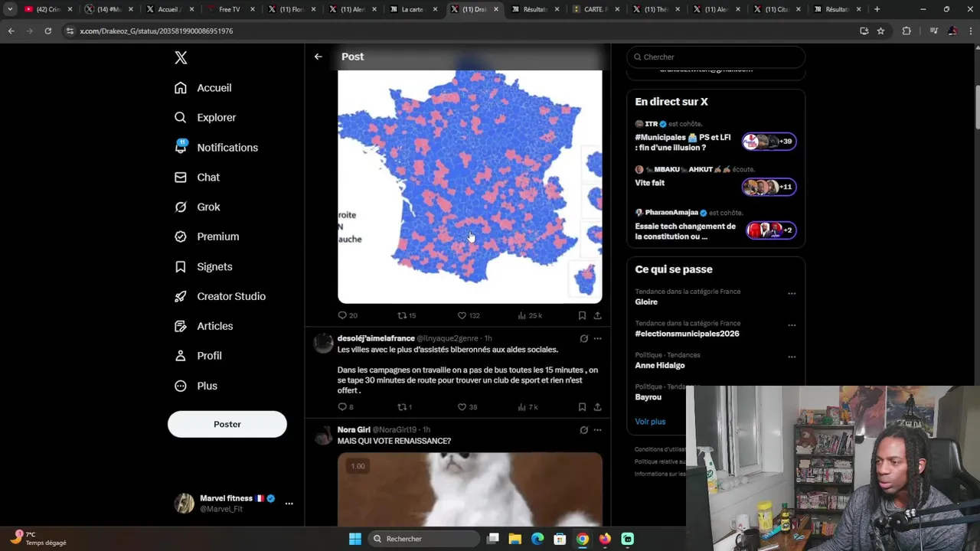
Task: Open Premium in the sidebar
Action: tap(207, 237)
